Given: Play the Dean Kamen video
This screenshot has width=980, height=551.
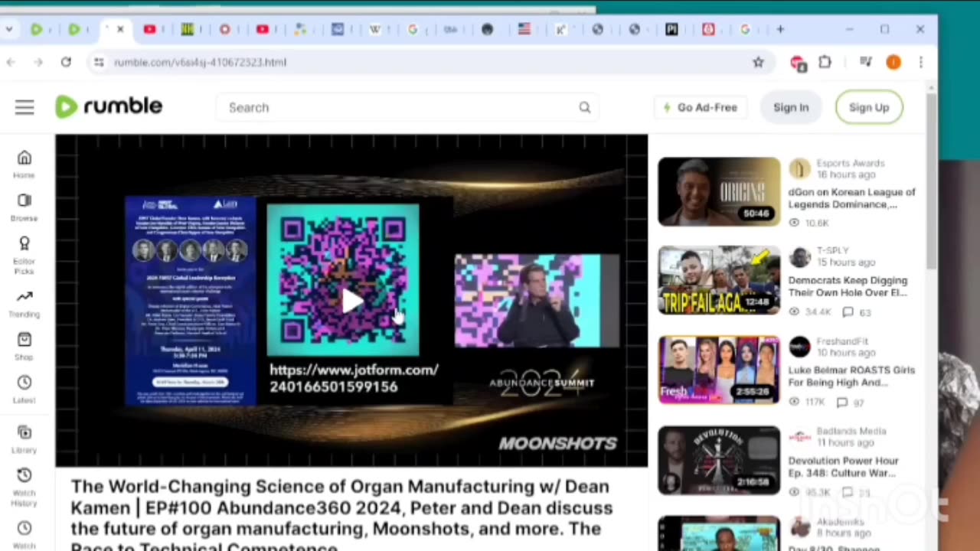Looking at the screenshot, I should [351, 301].
